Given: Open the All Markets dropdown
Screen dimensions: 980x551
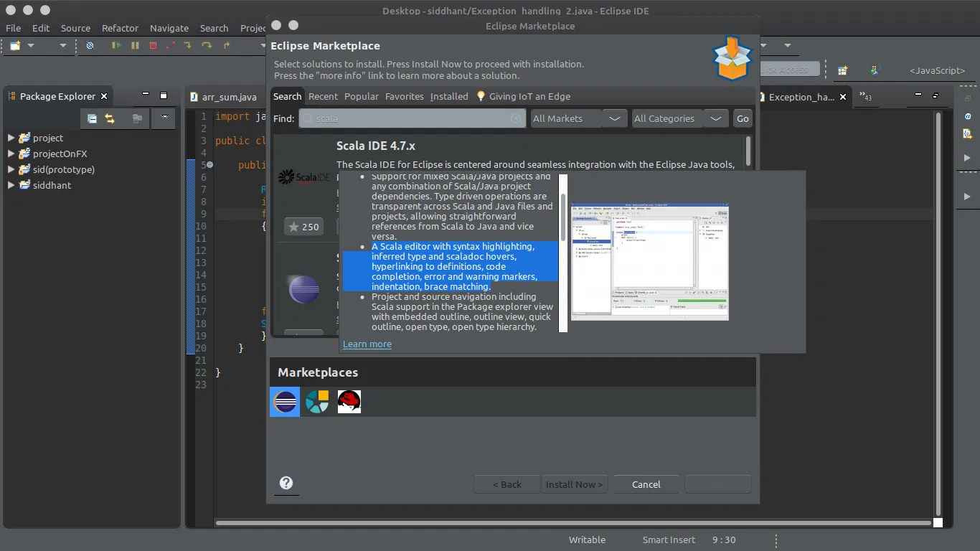Looking at the screenshot, I should click(579, 118).
